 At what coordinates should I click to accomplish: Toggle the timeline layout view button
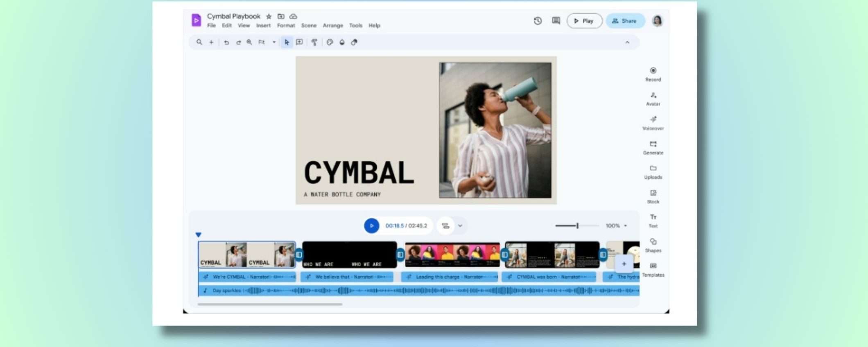pos(445,226)
